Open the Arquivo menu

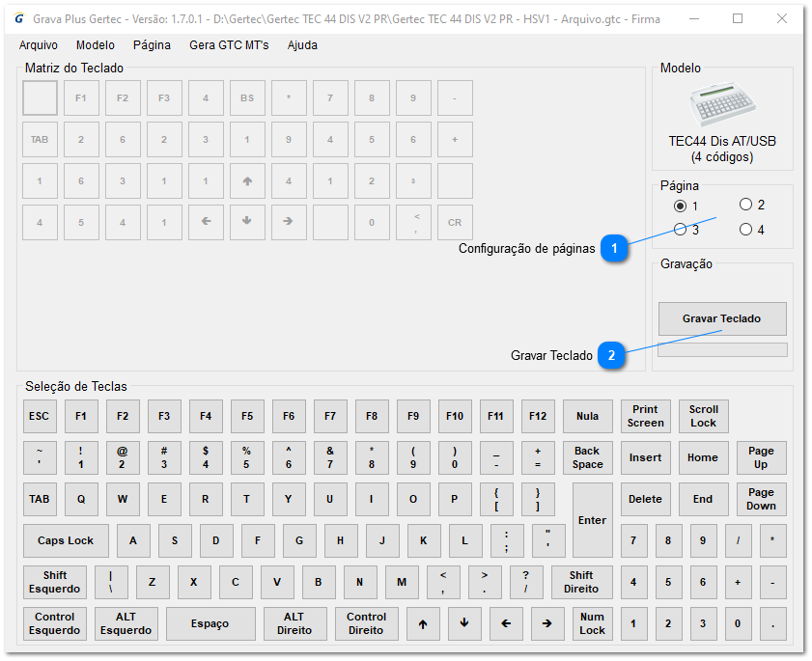click(x=39, y=45)
